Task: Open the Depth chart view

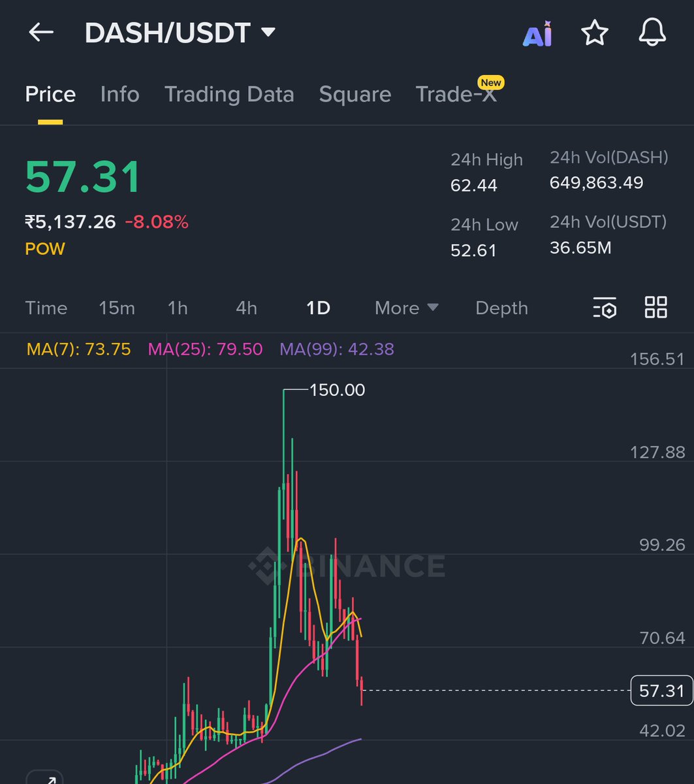Action: [x=501, y=308]
